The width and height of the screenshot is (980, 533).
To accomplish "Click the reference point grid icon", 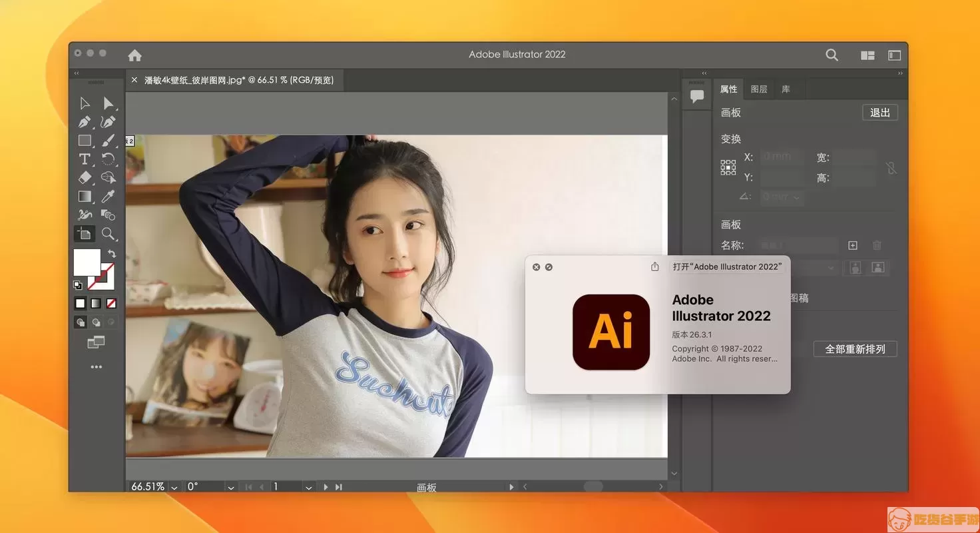I will (728, 167).
